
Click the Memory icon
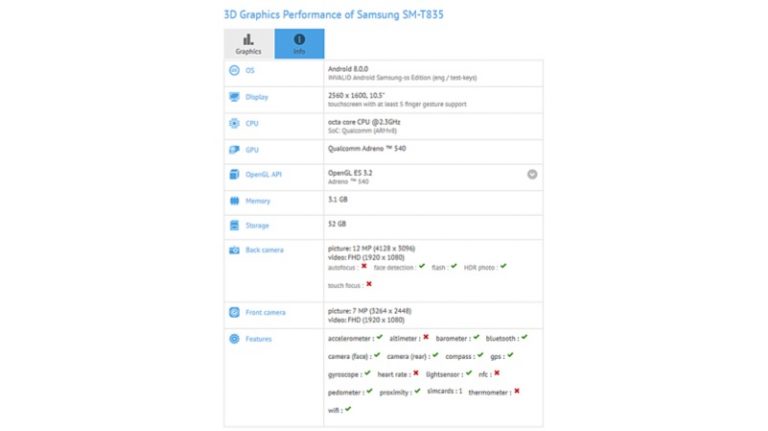(x=234, y=201)
